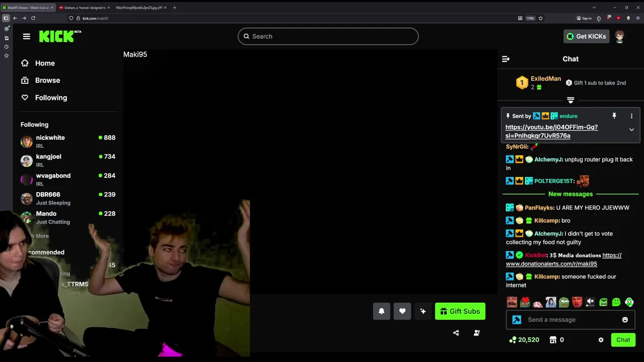Reset the 170% zoom indicator in the address bar
Viewport: 644px width, 362px height.
tap(530, 18)
